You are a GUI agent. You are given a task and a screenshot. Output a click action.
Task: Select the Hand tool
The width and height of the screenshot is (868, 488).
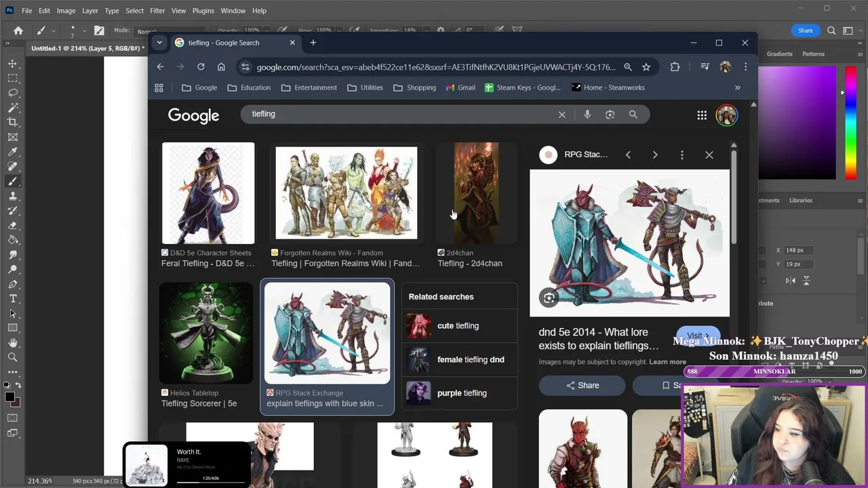pyautogui.click(x=13, y=343)
